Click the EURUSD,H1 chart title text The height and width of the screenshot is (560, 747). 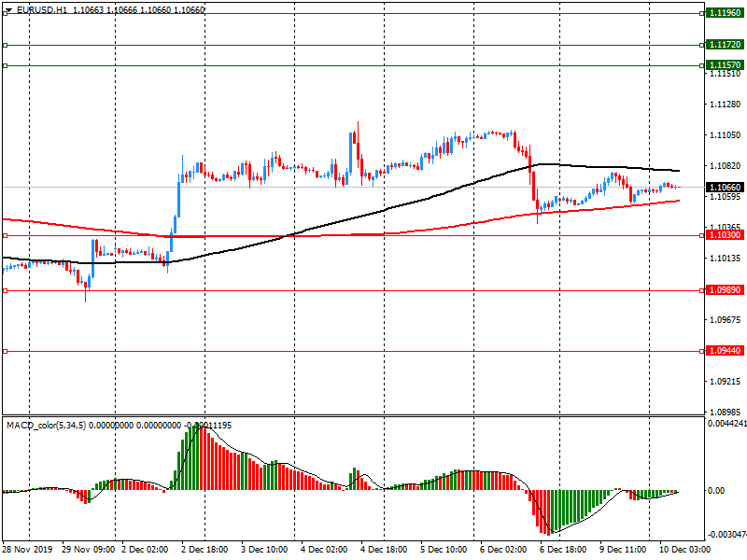coord(42,9)
